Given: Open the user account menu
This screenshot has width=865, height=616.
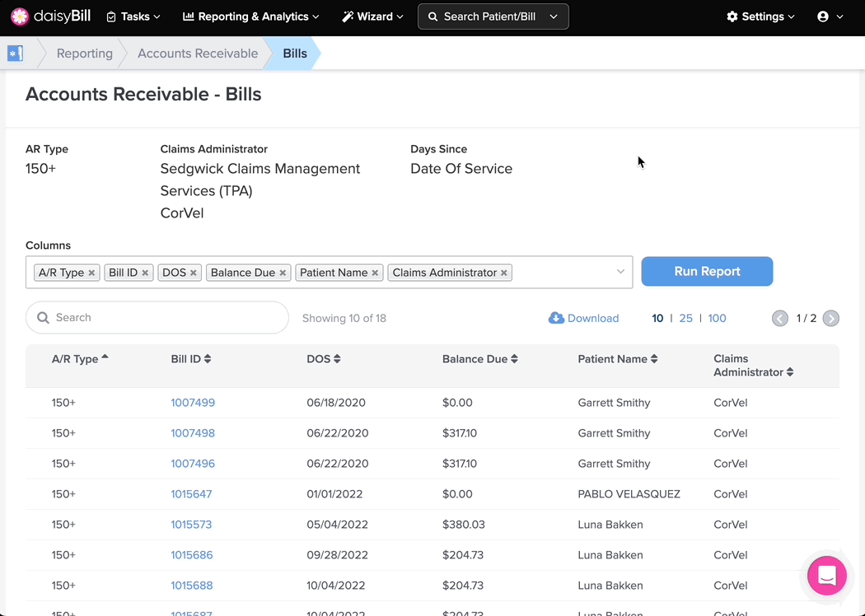Looking at the screenshot, I should pos(830,16).
